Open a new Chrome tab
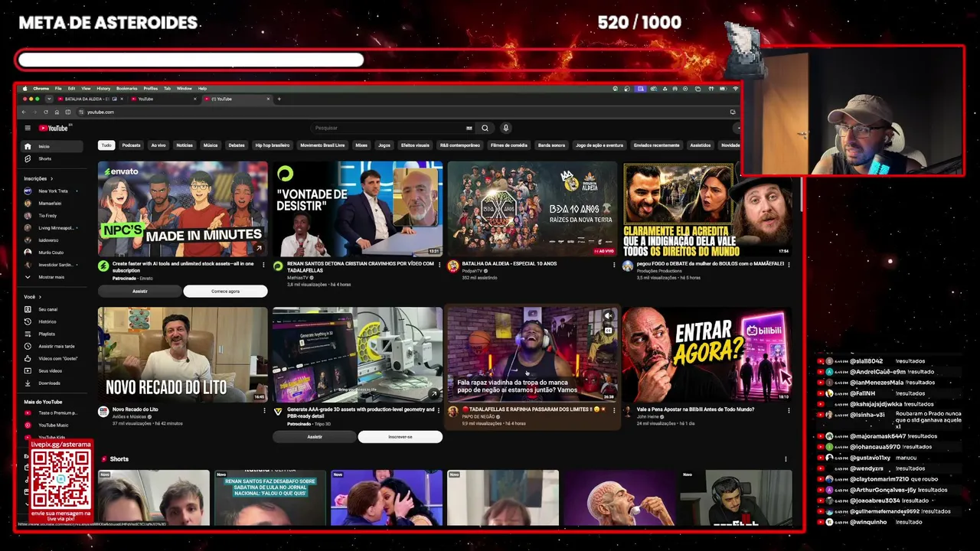This screenshot has height=551, width=980. click(279, 99)
